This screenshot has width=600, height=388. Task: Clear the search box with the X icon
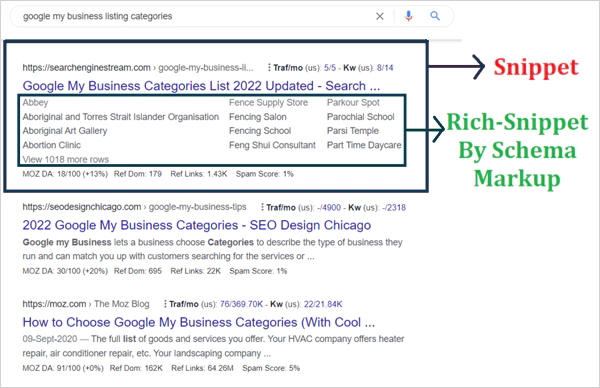(x=380, y=16)
